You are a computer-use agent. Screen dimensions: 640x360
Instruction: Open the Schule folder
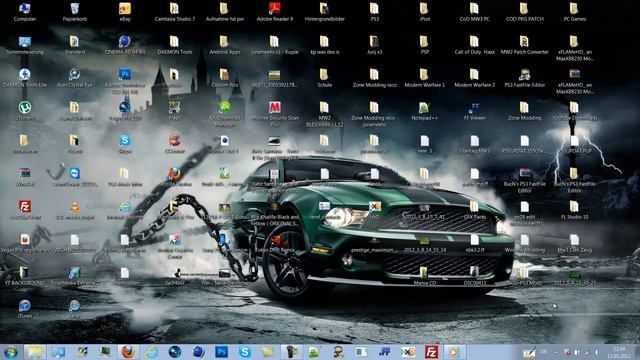point(324,78)
